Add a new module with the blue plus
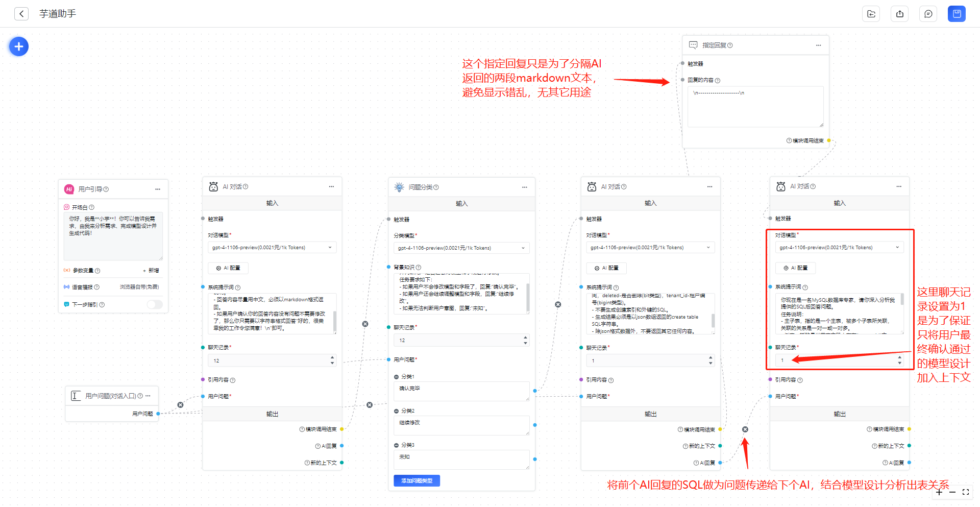 point(19,46)
